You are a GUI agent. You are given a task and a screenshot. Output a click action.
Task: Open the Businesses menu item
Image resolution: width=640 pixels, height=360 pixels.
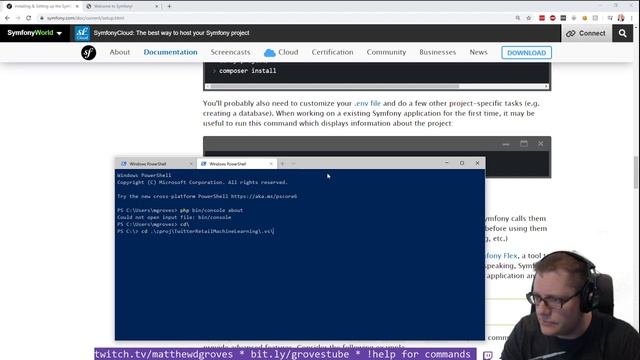[438, 52]
